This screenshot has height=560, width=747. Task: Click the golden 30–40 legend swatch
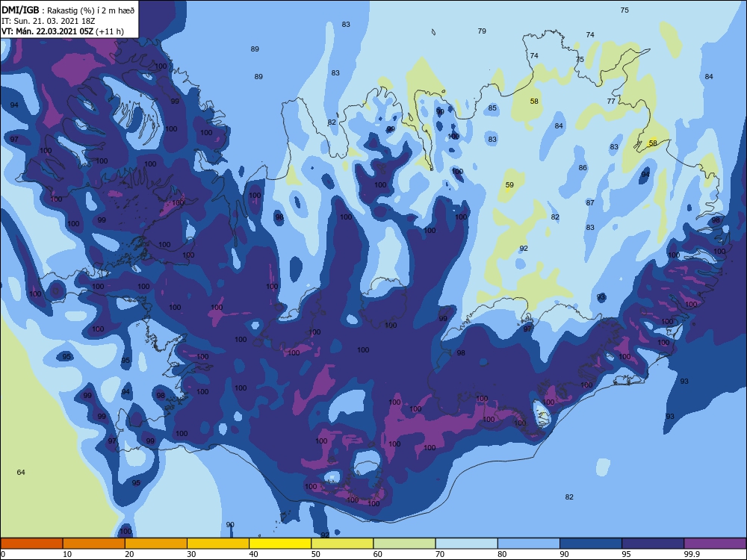point(218,544)
